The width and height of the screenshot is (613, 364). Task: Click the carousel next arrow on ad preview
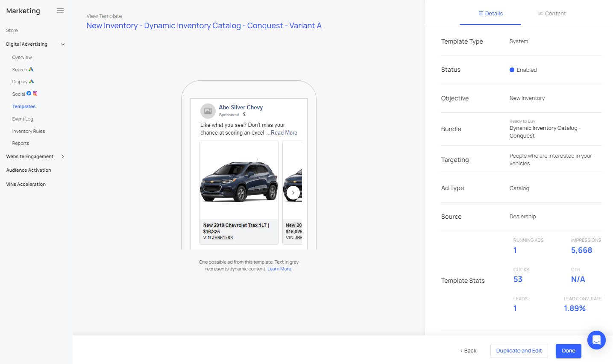click(293, 193)
